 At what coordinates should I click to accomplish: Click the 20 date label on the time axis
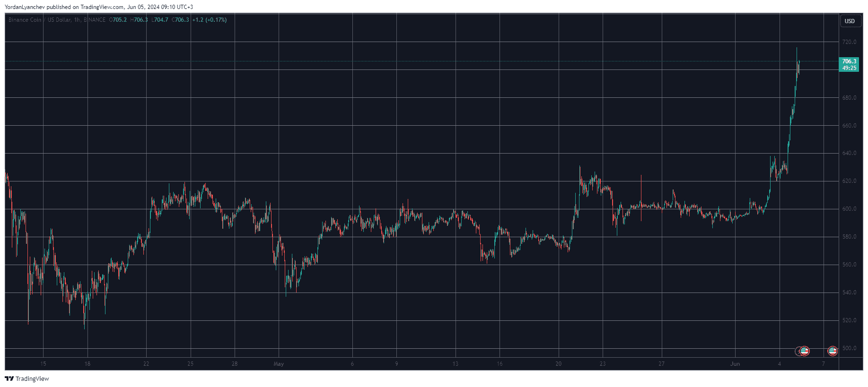[559, 364]
